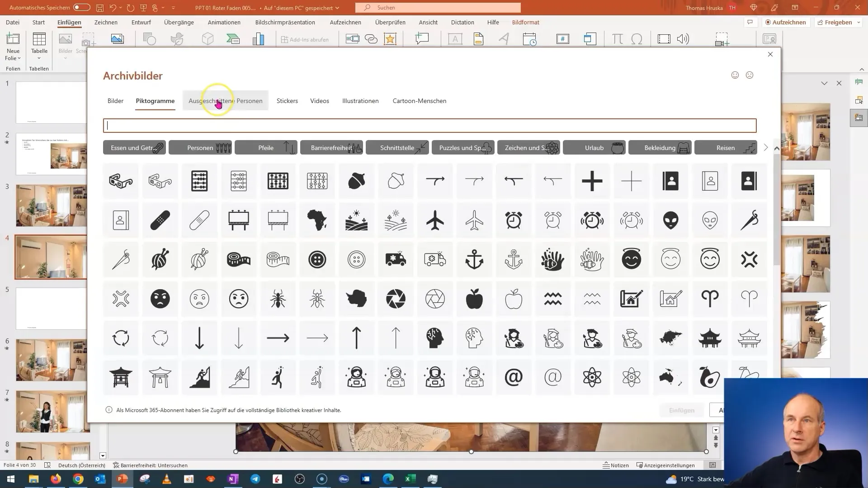This screenshot has height=488, width=868.
Task: Select the filled angry face pictogram
Action: [160, 299]
